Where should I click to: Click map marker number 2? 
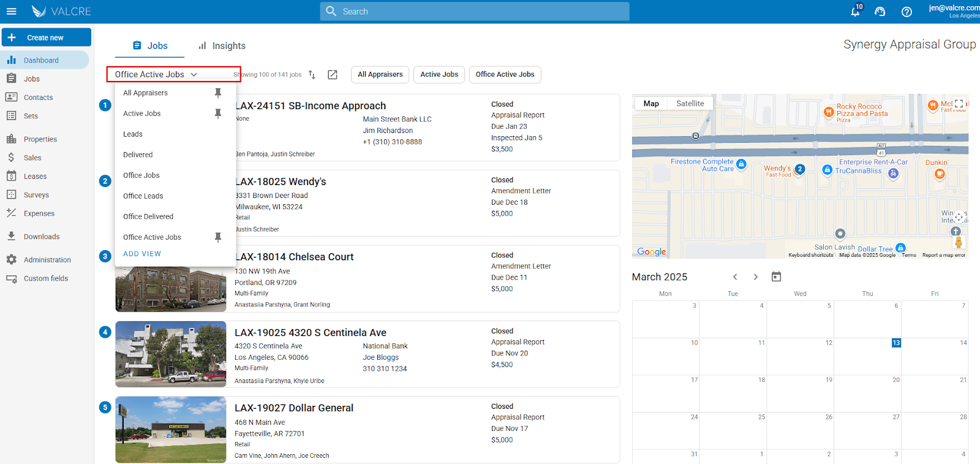(799, 169)
